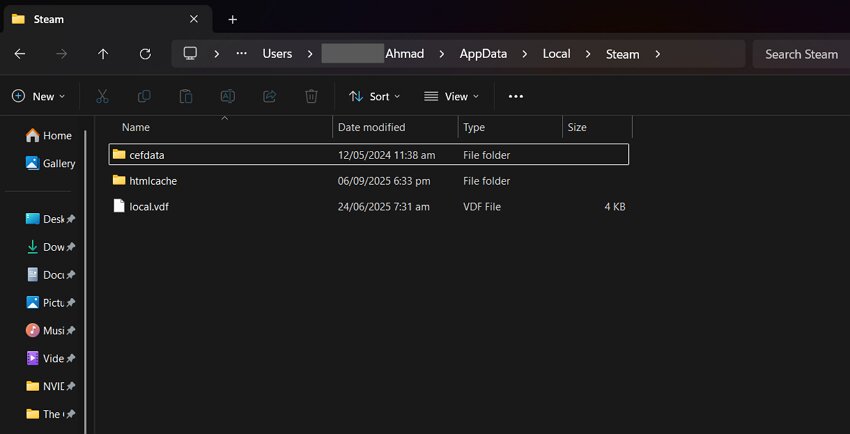Screen dimensions: 850x434
Task: Open Documents in the sidebar
Action: [50, 275]
